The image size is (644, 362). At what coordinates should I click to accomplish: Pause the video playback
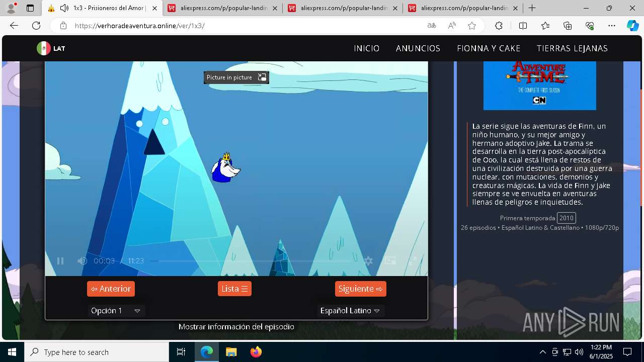[x=60, y=261]
